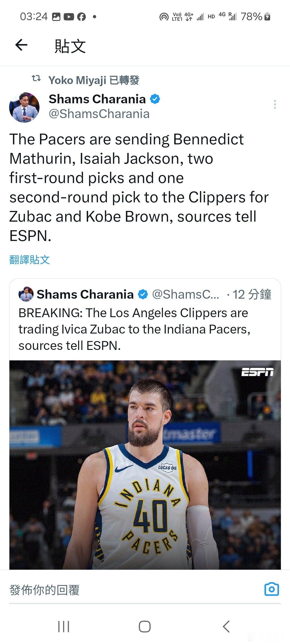Tap the repost icon next to Yoko Miyaji
290x644 pixels.
coord(36,79)
